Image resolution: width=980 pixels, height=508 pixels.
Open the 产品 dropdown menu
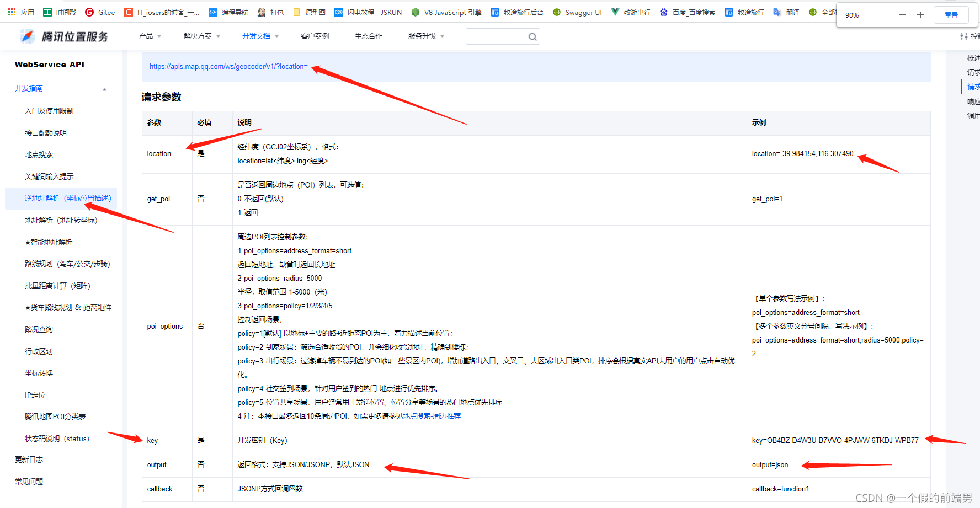click(149, 36)
